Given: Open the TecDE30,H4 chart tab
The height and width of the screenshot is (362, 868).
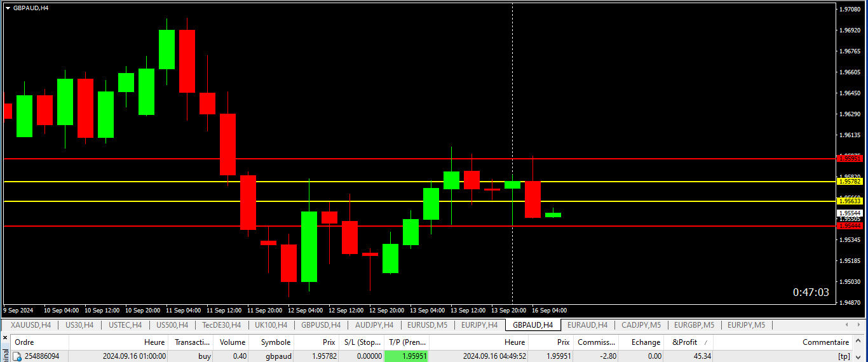Looking at the screenshot, I should [x=221, y=325].
